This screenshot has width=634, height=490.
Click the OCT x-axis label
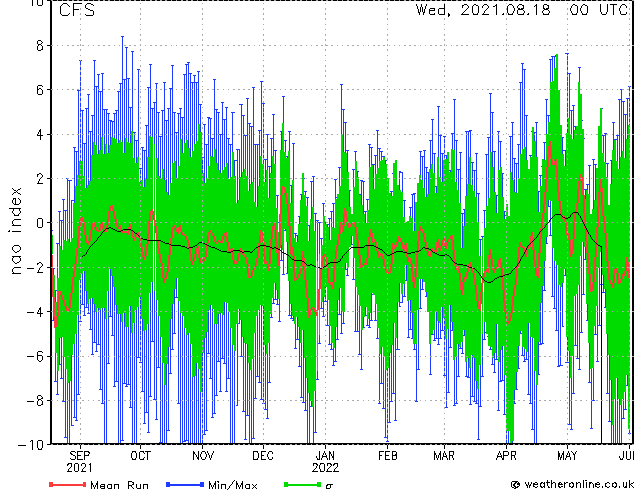coord(140,456)
